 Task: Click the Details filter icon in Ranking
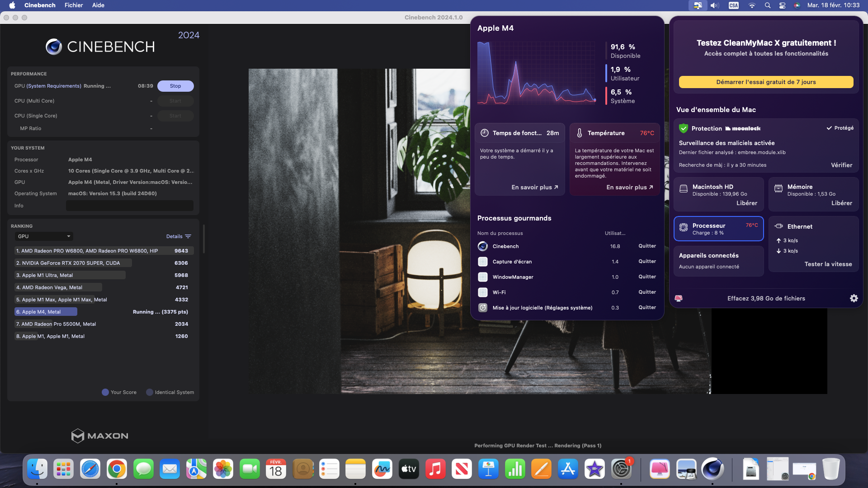click(188, 236)
